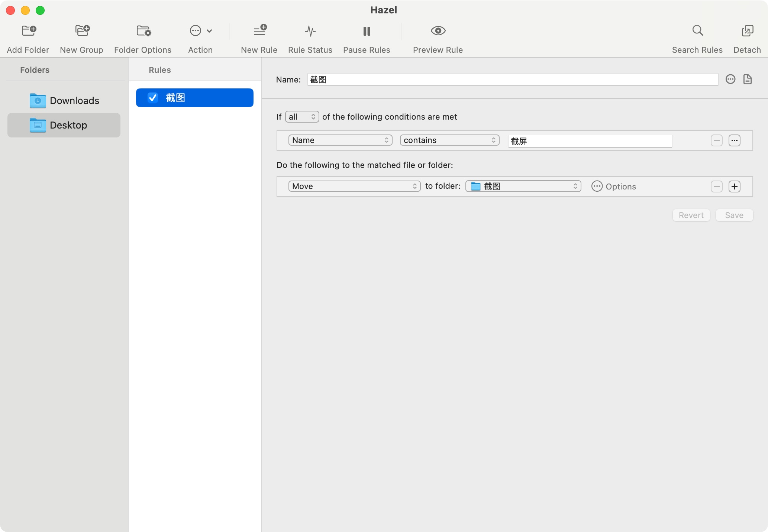The height and width of the screenshot is (532, 768).
Task: Detach the rule editor window
Action: tap(747, 31)
